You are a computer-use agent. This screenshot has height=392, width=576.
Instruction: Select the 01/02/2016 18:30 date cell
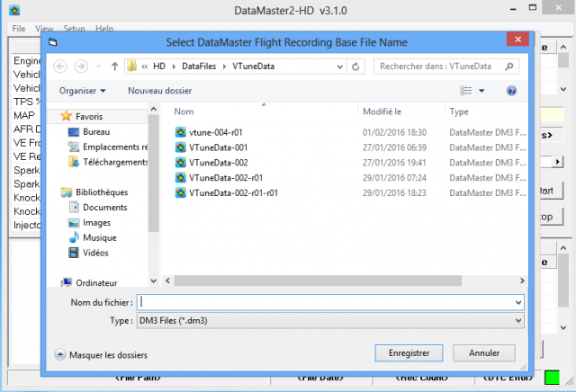tap(394, 132)
